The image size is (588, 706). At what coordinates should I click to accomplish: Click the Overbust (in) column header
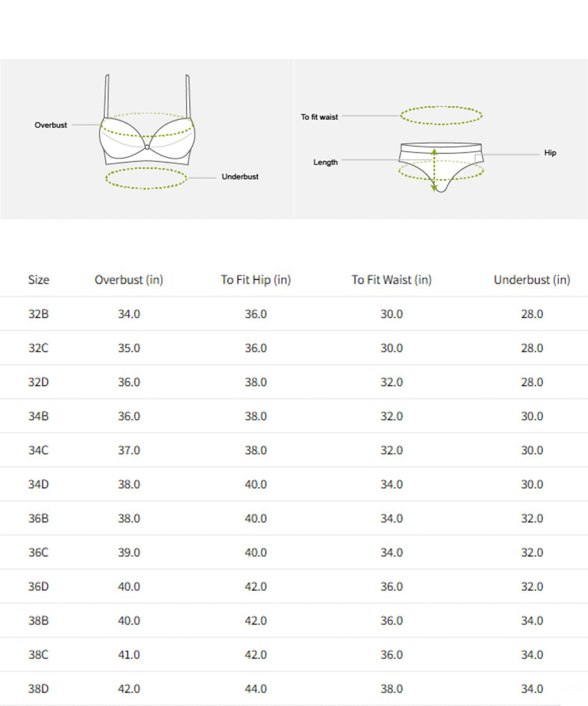tap(129, 280)
